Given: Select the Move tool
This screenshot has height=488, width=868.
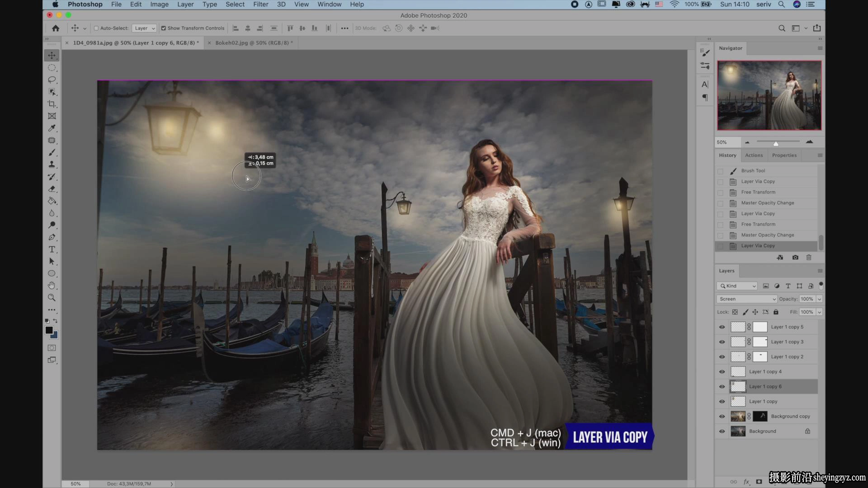Looking at the screenshot, I should tap(52, 55).
